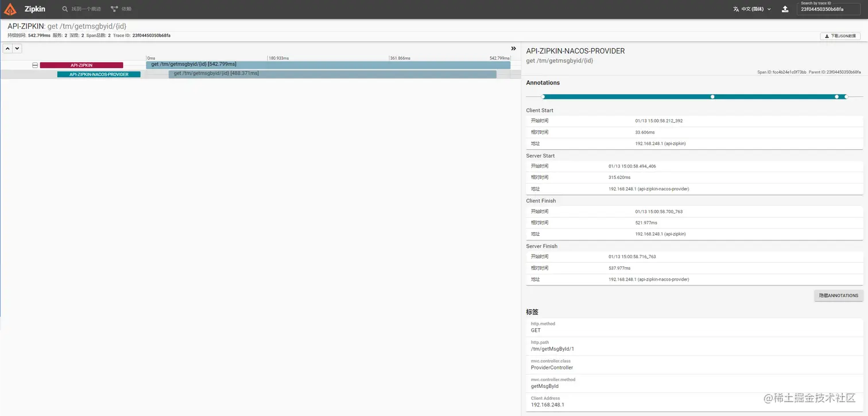Click the timestamp 01/13 15:00:58.716_763
Viewport: 868px width, 416px height.
pos(632,256)
